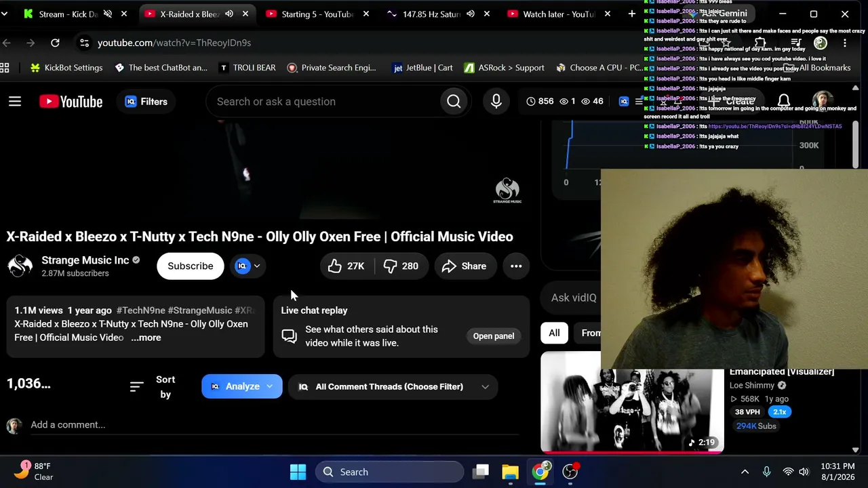868x488 pixels.
Task: Expand the description with ...more
Action: click(146, 338)
